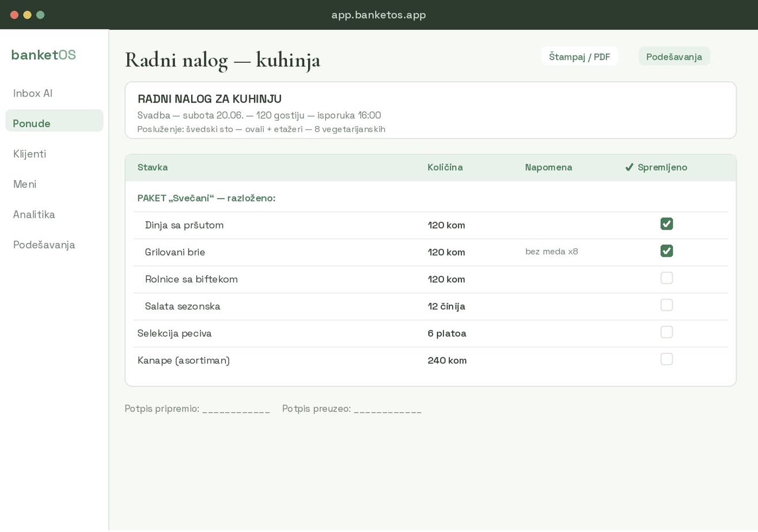Click the app.banketos.app address bar
This screenshot has width=758, height=532.
[378, 15]
